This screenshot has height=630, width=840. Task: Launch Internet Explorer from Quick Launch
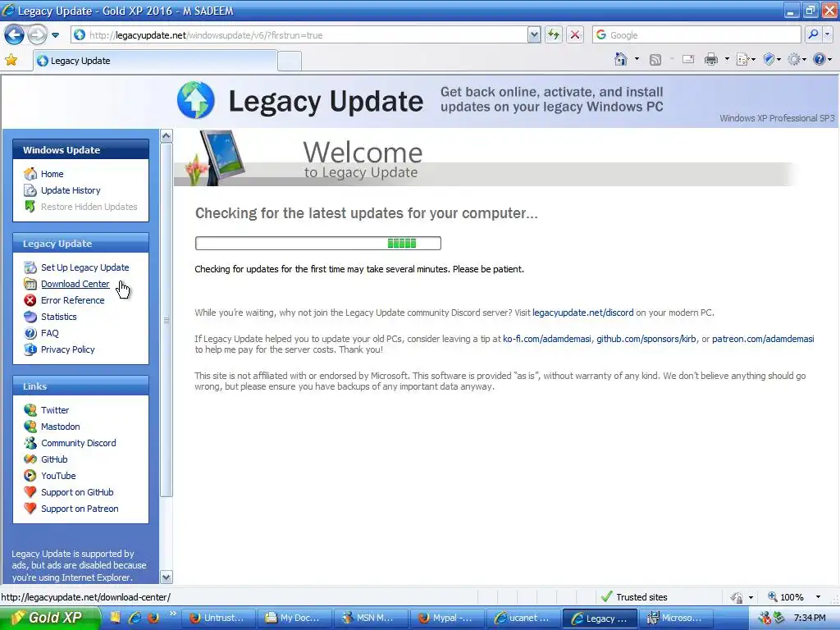coord(135,618)
